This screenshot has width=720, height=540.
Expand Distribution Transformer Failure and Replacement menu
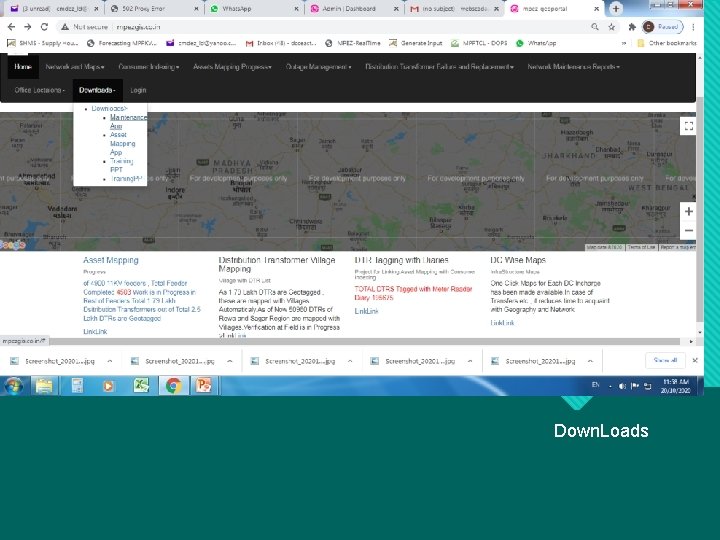(439, 67)
